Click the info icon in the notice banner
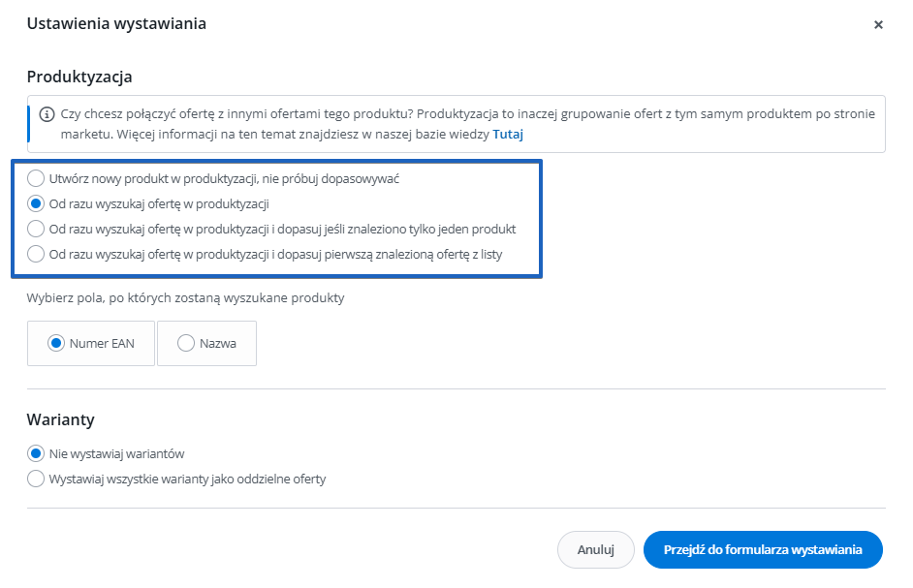This screenshot has width=913, height=588. pyautogui.click(x=47, y=114)
